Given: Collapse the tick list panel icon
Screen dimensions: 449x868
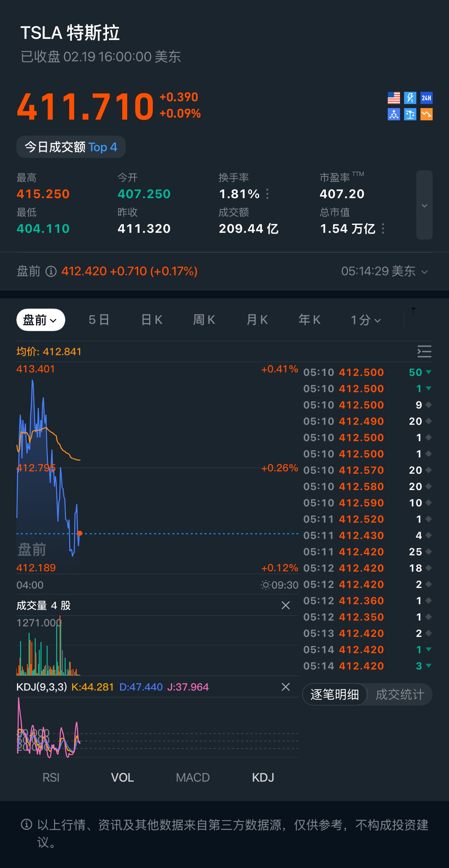Looking at the screenshot, I should (424, 351).
